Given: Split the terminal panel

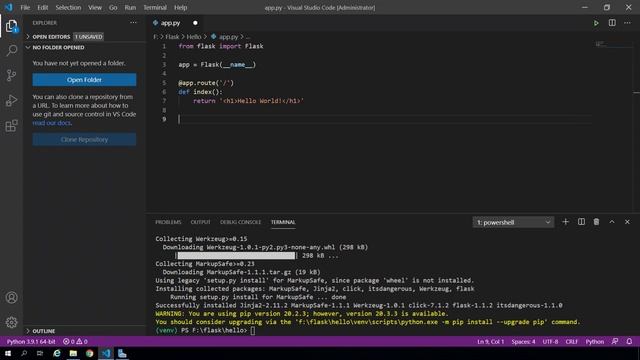Looking at the screenshot, I should [x=581, y=222].
